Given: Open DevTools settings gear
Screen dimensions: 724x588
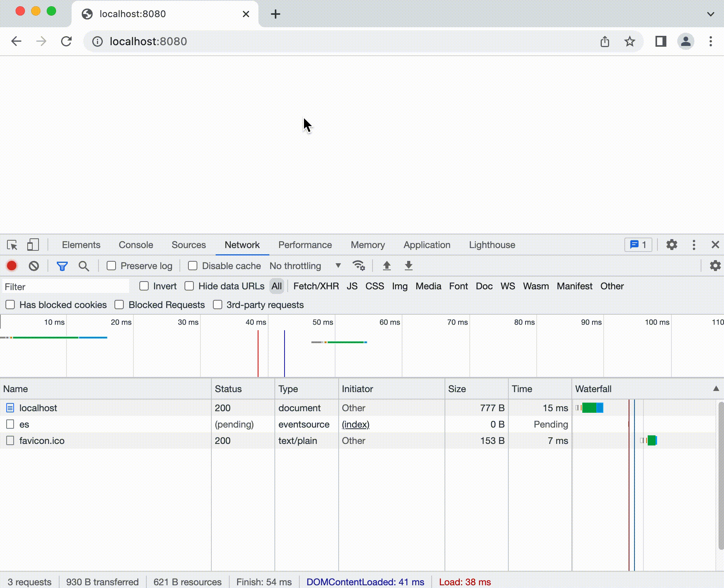Looking at the screenshot, I should (672, 245).
